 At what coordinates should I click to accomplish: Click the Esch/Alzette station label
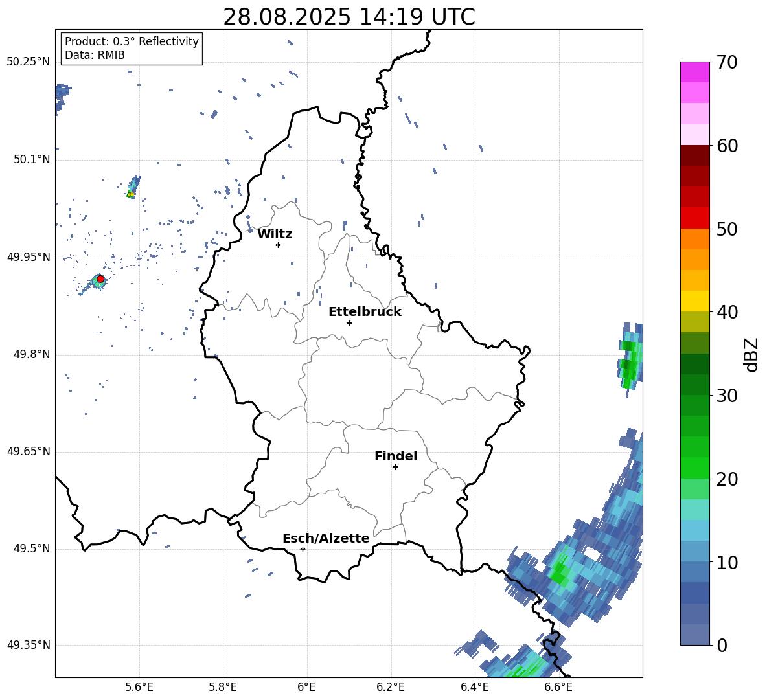(326, 538)
